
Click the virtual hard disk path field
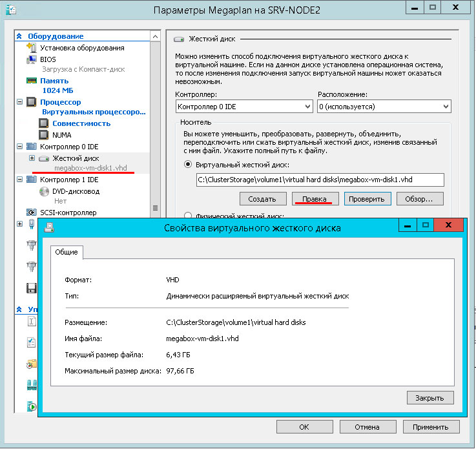pyautogui.click(x=320, y=180)
